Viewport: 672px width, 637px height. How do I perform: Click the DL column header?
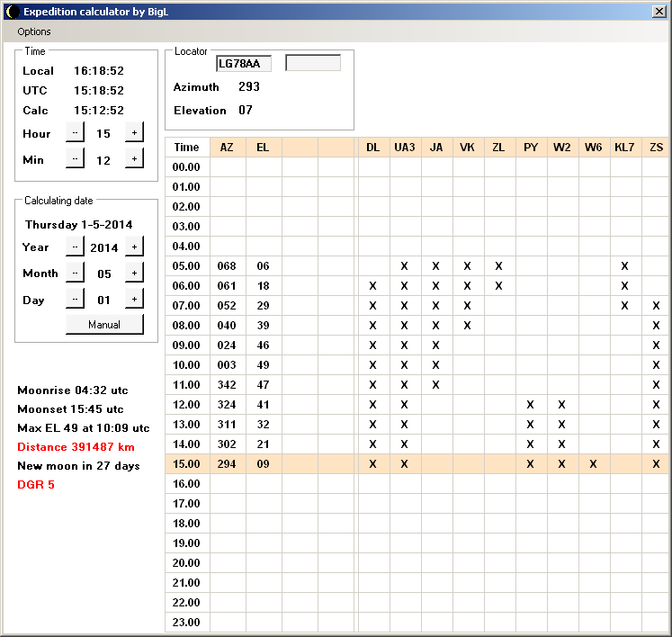(372, 148)
